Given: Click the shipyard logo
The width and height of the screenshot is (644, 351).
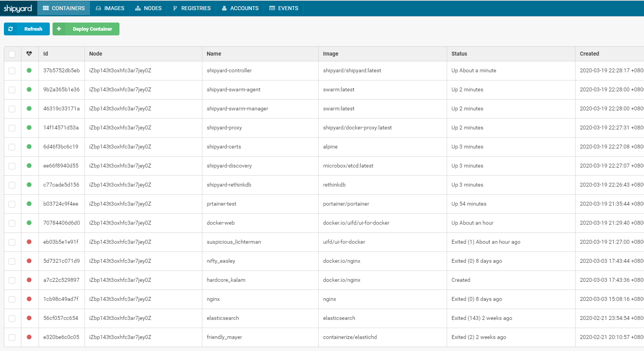Looking at the screenshot, I should (x=18, y=8).
